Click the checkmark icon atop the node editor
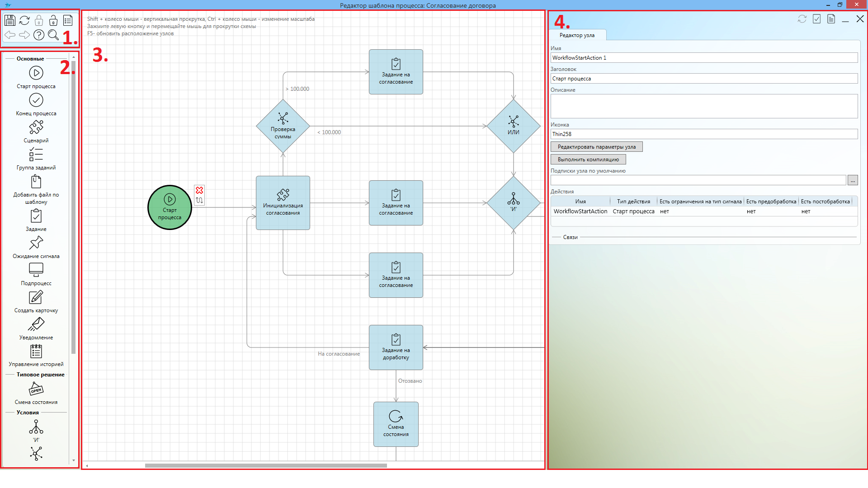 click(816, 19)
